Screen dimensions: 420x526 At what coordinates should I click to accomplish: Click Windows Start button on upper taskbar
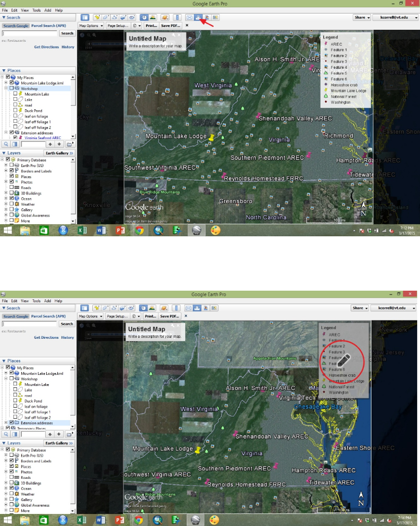tap(7, 231)
